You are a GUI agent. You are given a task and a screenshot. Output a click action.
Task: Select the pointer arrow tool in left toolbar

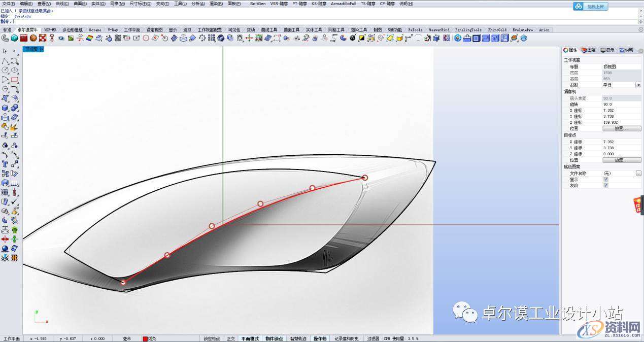pyautogui.click(x=5, y=51)
